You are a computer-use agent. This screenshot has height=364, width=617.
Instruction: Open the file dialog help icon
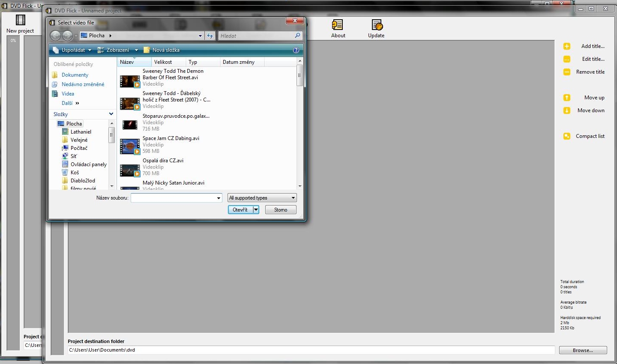pos(296,50)
